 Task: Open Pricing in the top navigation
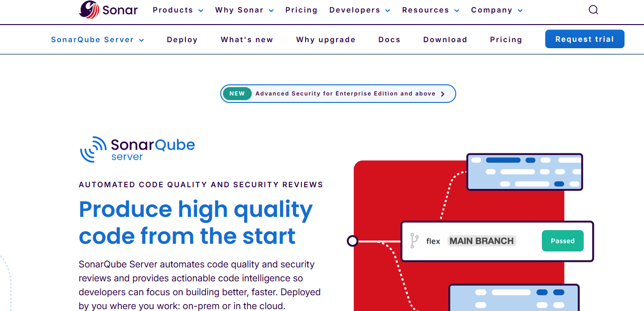click(301, 10)
